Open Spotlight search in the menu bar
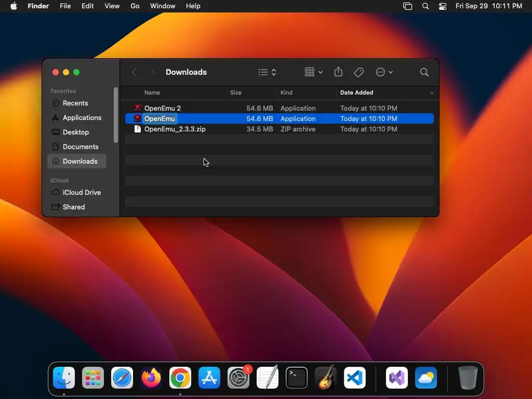 [425, 6]
